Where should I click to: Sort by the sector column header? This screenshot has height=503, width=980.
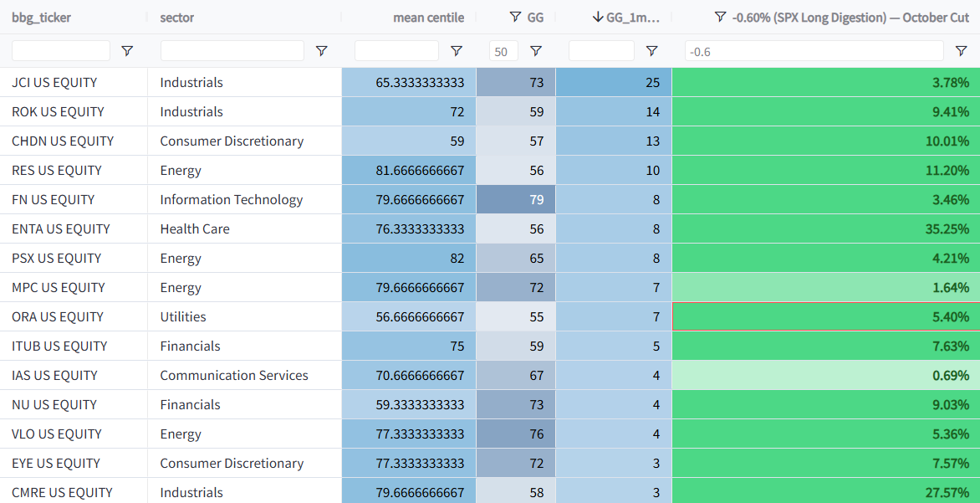(177, 18)
